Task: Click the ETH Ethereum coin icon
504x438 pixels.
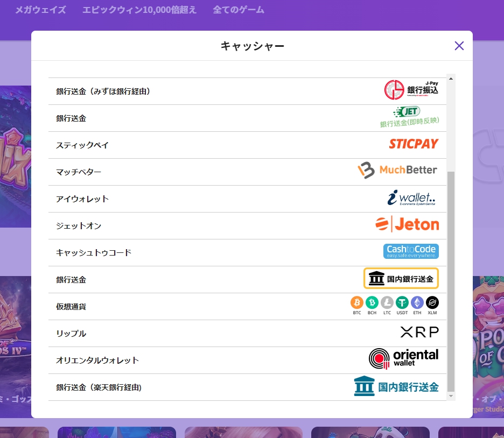Action: (x=417, y=302)
